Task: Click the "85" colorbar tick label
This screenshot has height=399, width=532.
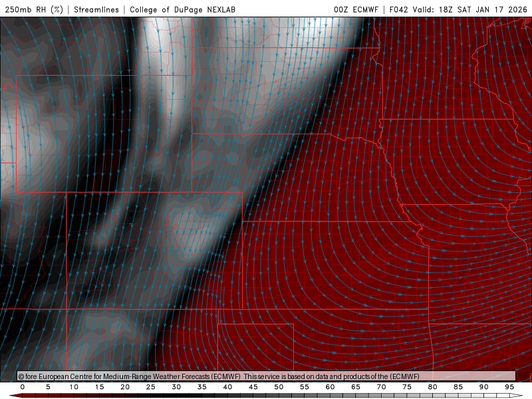Action: [458, 387]
